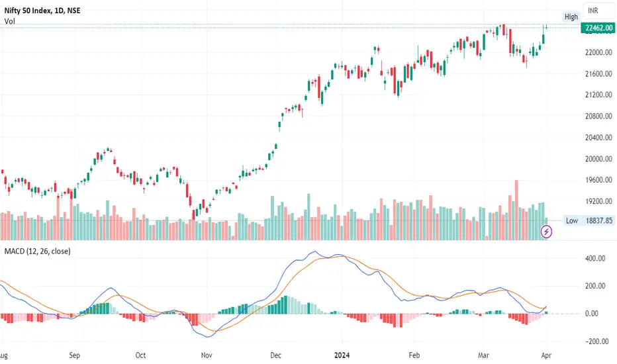This screenshot has width=617, height=364.
Task: Click the Mar label on time axis
Action: coord(483,355)
